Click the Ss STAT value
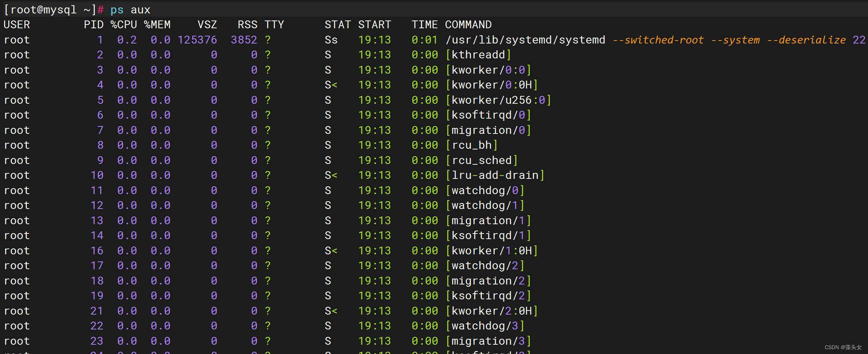The image size is (868, 354). pyautogui.click(x=331, y=40)
